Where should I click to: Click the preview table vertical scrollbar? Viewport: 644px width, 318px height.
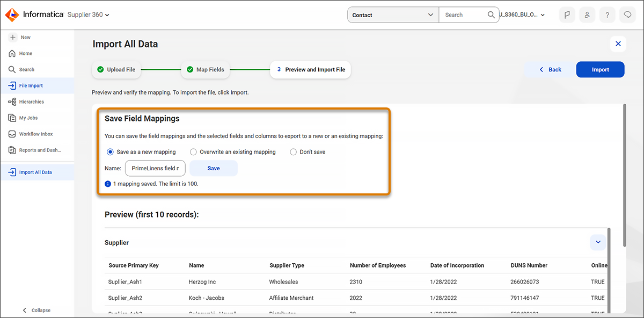(x=608, y=270)
